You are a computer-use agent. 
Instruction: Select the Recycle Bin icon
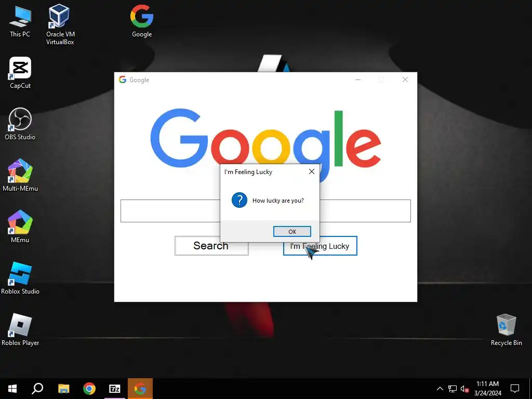[x=506, y=330]
